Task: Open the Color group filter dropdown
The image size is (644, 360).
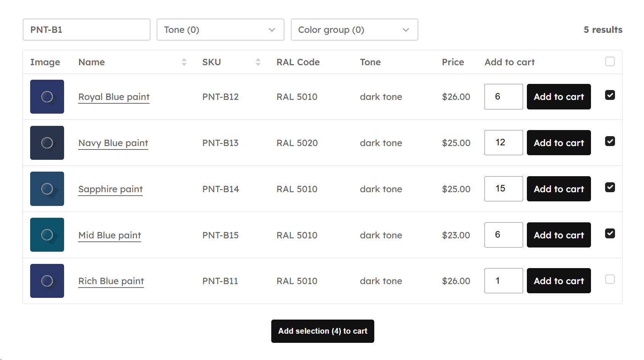Action: click(354, 29)
